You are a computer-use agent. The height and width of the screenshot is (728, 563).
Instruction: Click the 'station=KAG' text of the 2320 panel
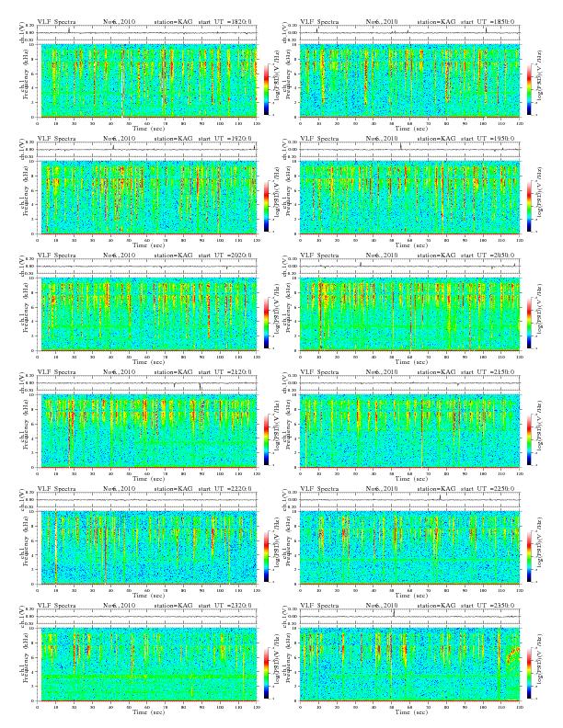pos(173,606)
